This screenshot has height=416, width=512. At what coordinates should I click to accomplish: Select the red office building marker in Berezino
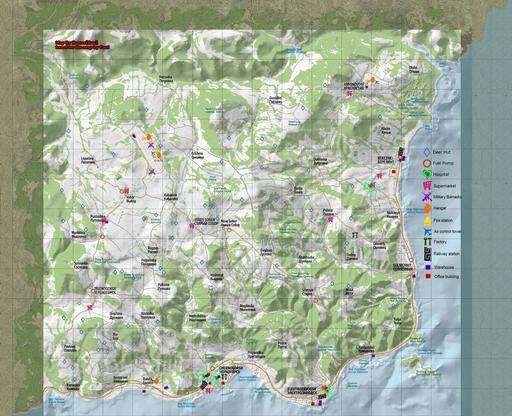tap(393, 172)
